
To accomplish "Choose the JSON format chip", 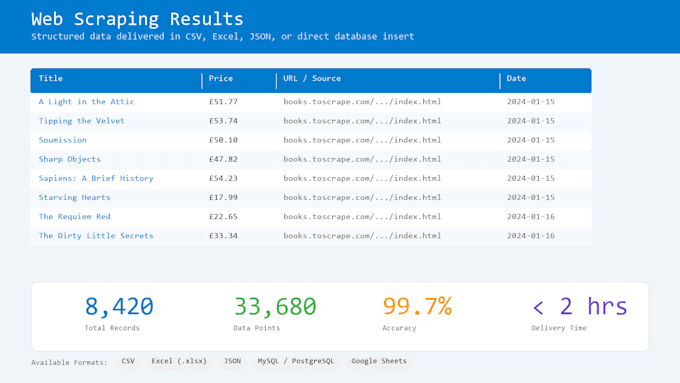I will [232, 361].
